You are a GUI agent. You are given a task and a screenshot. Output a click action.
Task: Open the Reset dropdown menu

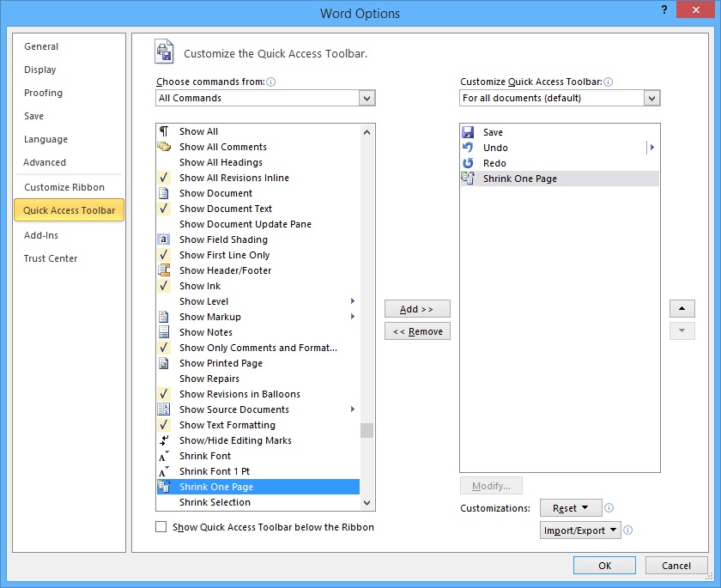570,507
